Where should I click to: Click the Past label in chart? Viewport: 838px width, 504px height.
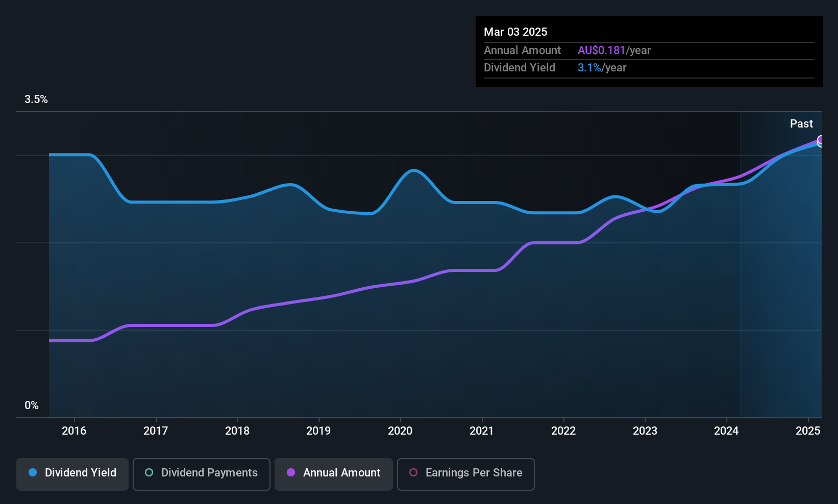801,124
